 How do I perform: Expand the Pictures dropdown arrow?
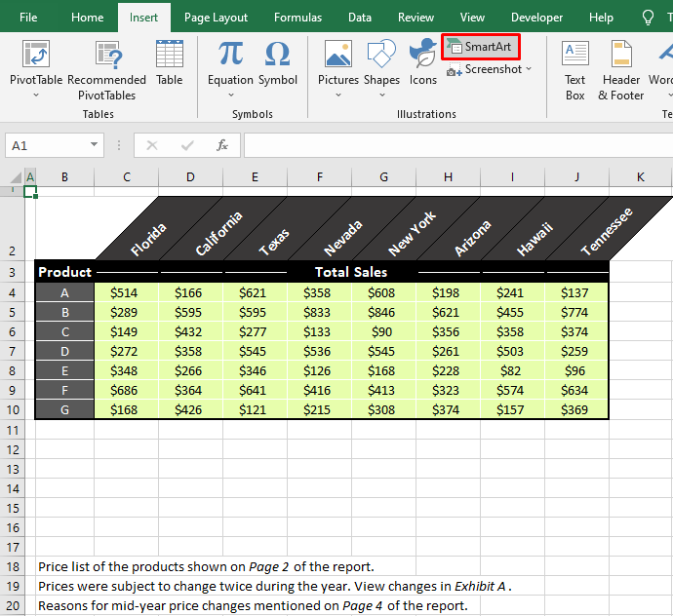pyautogui.click(x=338, y=96)
